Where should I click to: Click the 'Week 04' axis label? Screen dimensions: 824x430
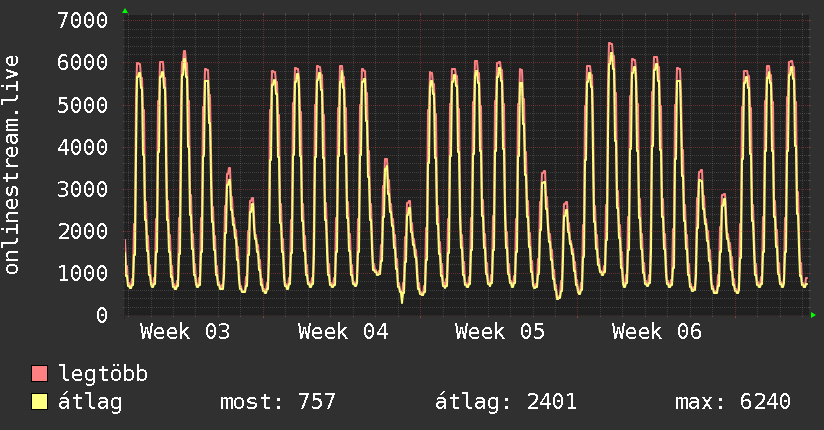click(x=343, y=332)
